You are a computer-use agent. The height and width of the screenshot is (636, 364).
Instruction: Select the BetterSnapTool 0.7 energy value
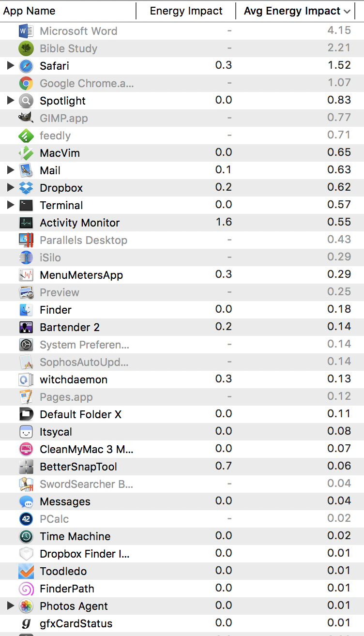click(x=224, y=466)
